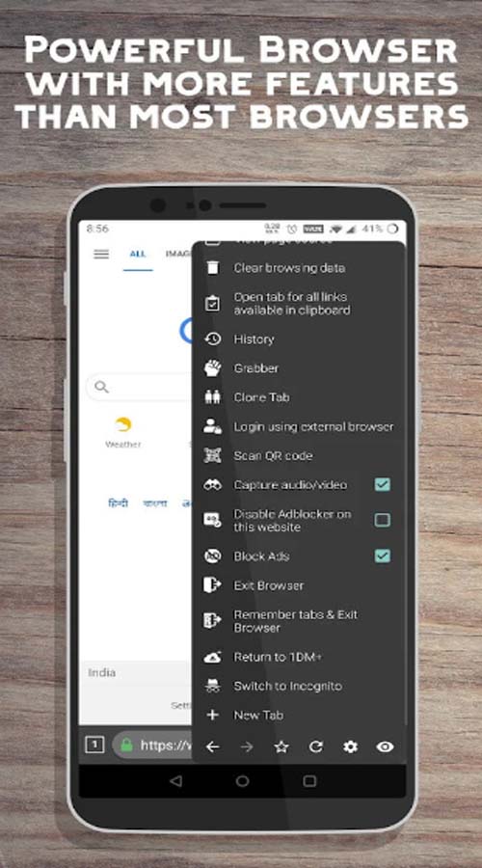Tap the Weather shortcut icon
482x868 pixels.
[x=122, y=425]
